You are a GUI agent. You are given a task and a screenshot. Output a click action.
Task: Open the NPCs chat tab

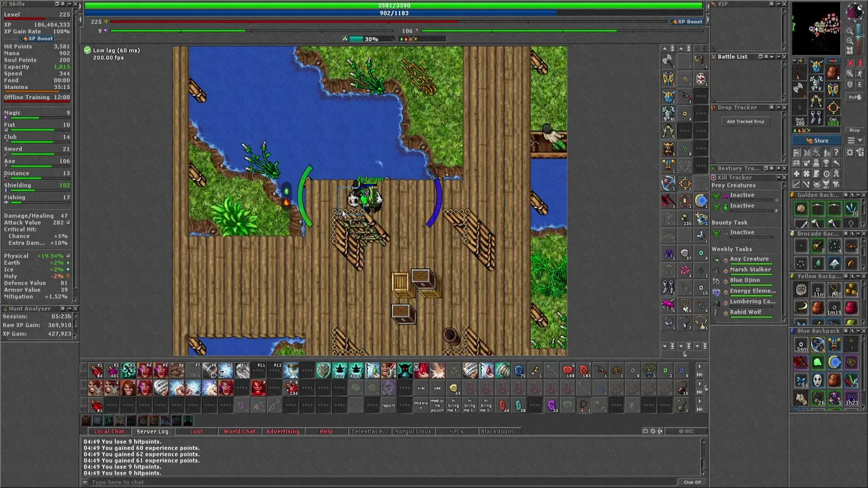pos(456,431)
